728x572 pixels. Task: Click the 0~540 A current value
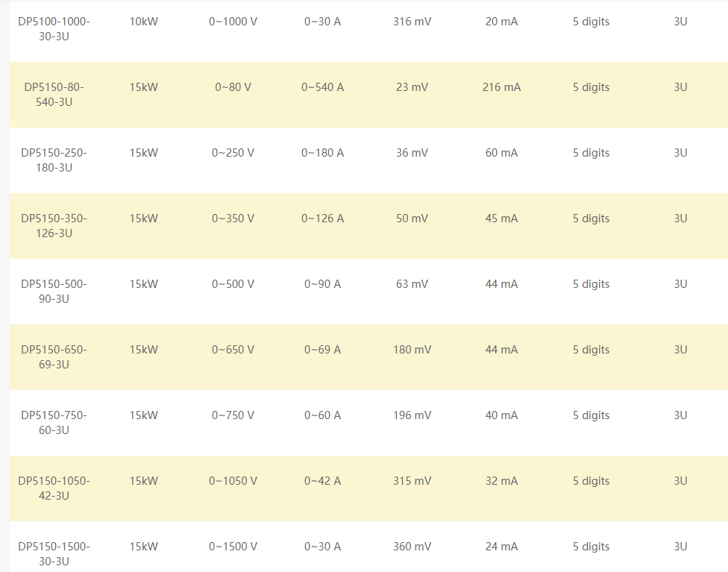tap(322, 87)
